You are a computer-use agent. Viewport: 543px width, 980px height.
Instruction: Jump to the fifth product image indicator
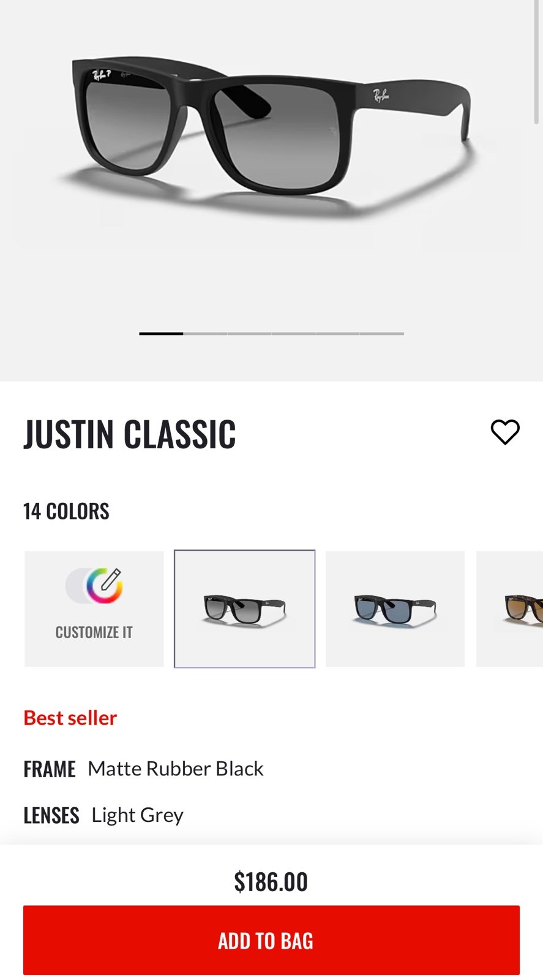point(338,334)
